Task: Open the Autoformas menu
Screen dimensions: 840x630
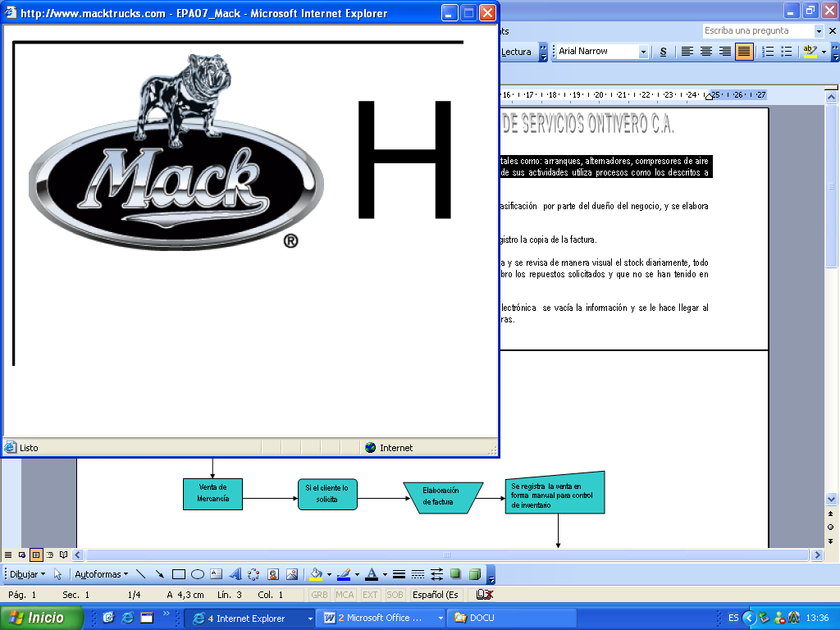Action: tap(101, 574)
